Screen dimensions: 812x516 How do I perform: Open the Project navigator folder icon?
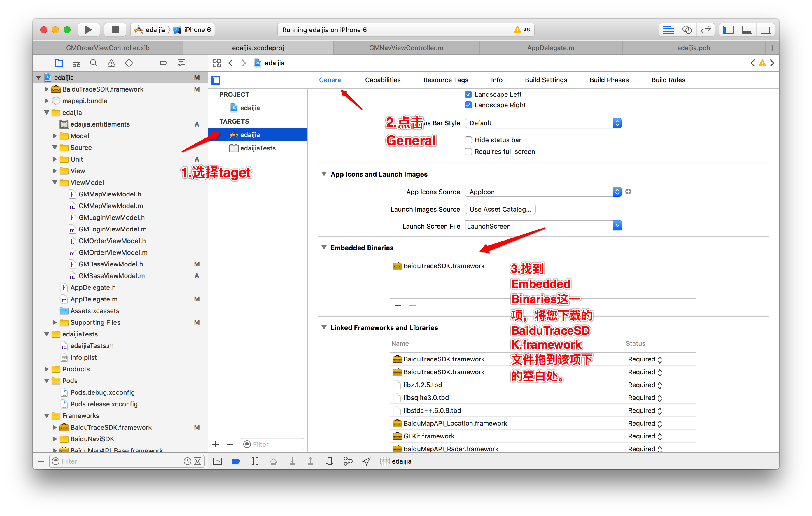tap(59, 63)
